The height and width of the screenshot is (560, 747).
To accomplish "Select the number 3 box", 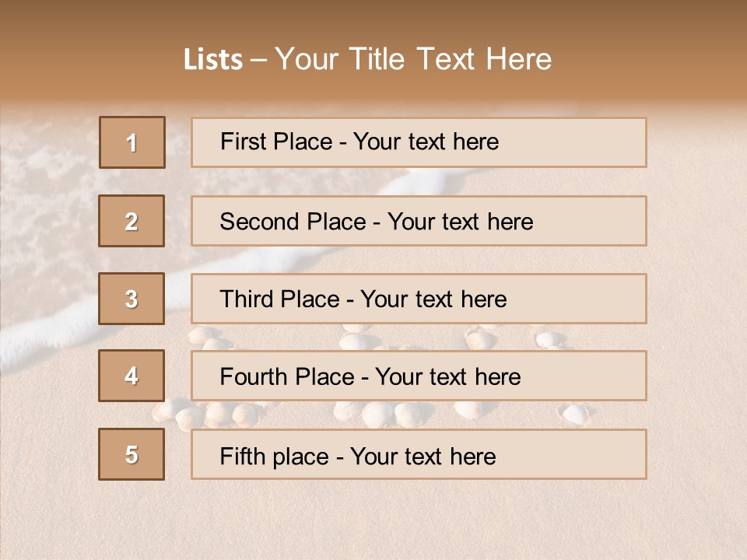I will coord(132,299).
